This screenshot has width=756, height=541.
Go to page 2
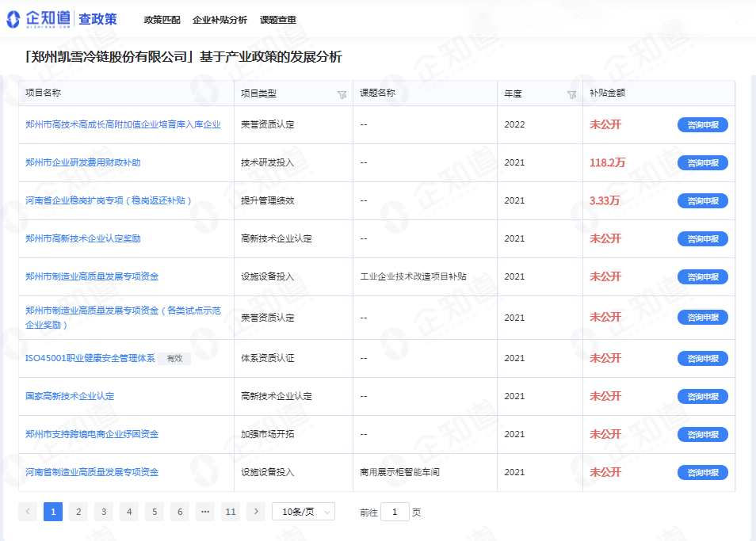click(78, 512)
